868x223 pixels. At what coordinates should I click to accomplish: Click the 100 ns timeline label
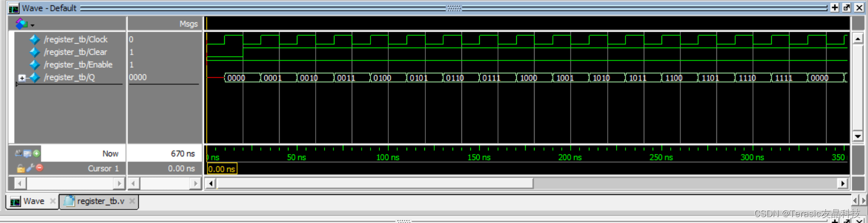(x=388, y=157)
